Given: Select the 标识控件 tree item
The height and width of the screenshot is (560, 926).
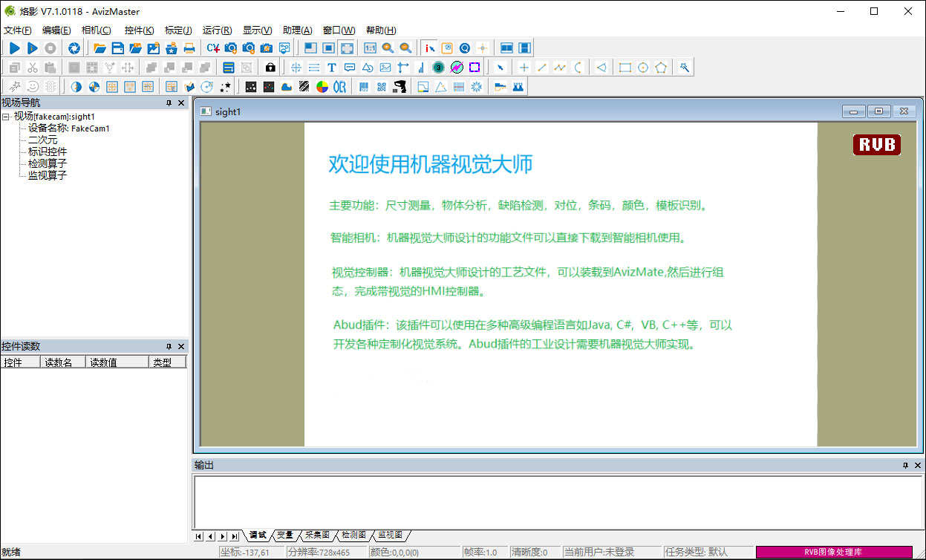Looking at the screenshot, I should 48,152.
